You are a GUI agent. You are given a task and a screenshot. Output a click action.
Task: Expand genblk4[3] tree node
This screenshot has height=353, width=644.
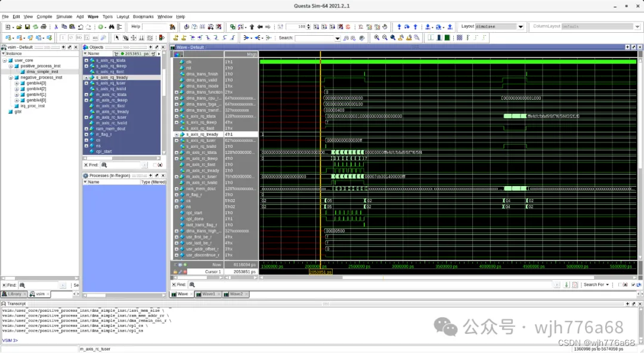click(x=17, y=83)
